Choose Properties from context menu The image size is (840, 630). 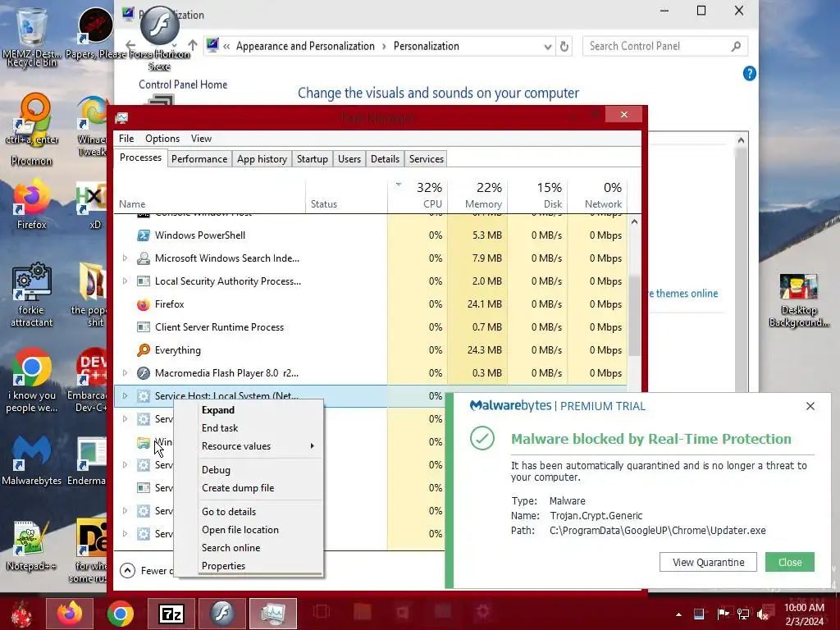click(x=249, y=566)
